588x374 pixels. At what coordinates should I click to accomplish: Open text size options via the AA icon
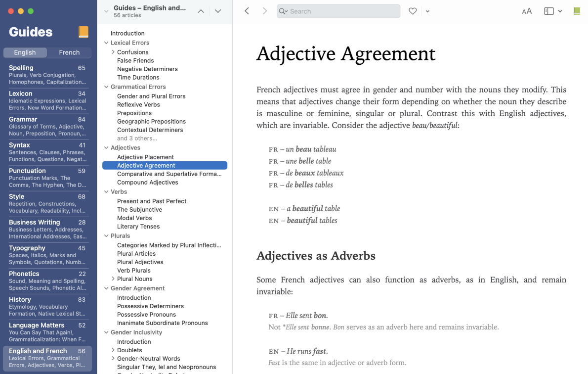527,10
